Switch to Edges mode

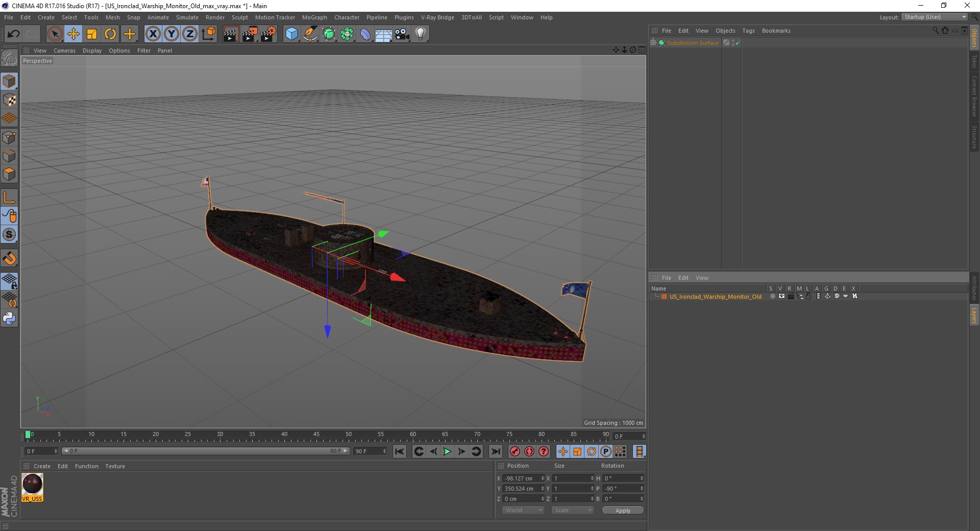pyautogui.click(x=9, y=156)
